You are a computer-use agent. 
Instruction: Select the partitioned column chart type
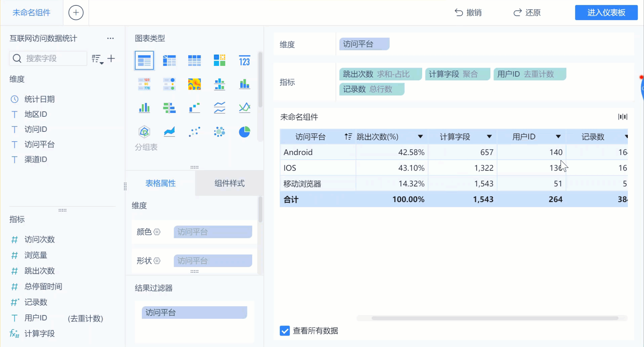pos(219,84)
